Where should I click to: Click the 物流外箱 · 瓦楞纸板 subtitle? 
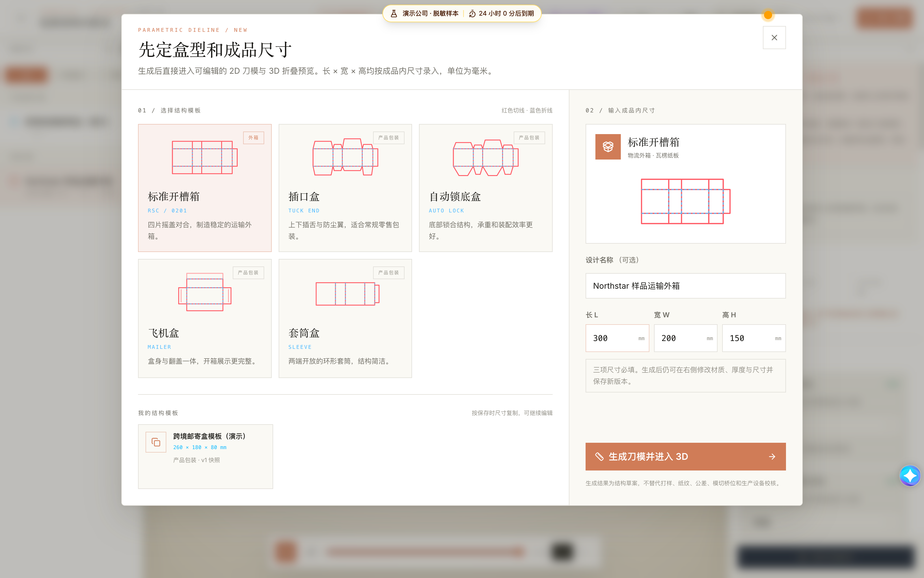(653, 155)
